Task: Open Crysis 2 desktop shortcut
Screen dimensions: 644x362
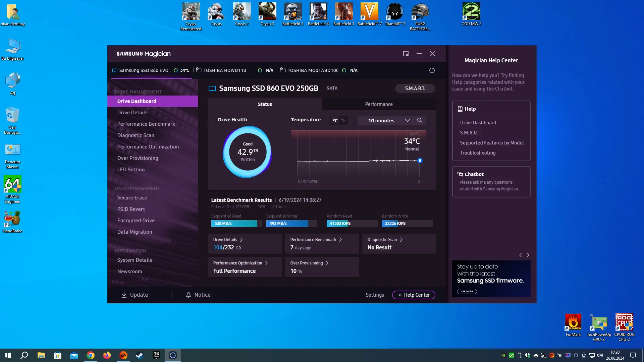Action: [242, 14]
